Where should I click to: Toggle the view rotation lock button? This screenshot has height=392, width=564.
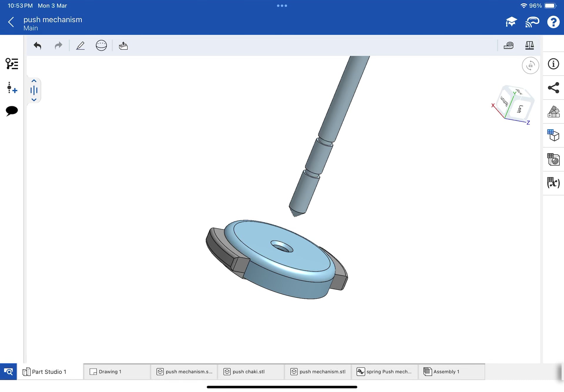[530, 66]
